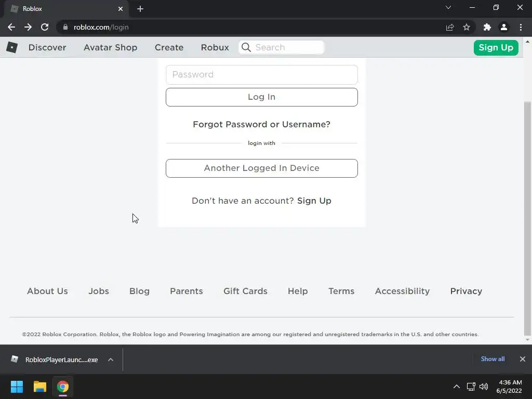Open the About Us footer link
Image resolution: width=532 pixels, height=399 pixels.
[x=47, y=291]
